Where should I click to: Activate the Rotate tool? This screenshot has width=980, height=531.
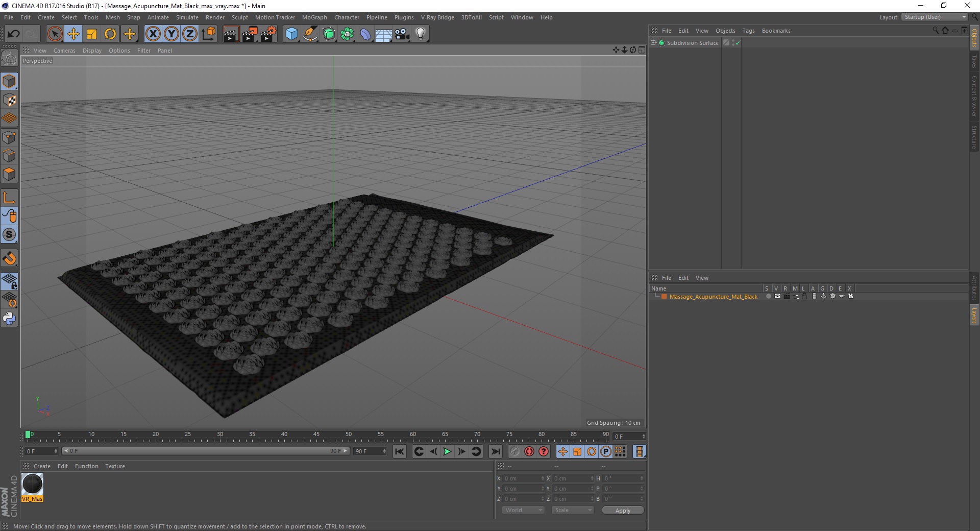pos(110,34)
